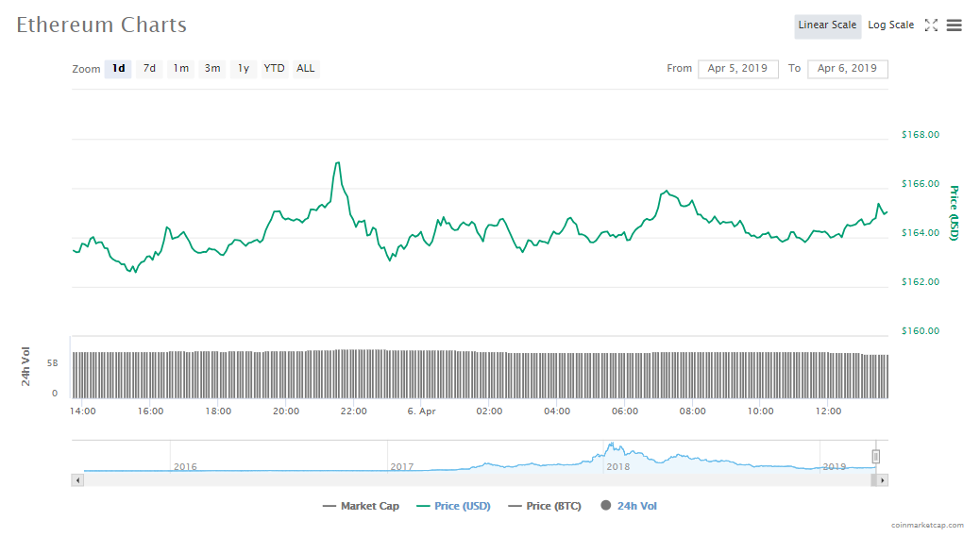The width and height of the screenshot is (980, 537).
Task: Click the From date field
Action: click(x=737, y=69)
